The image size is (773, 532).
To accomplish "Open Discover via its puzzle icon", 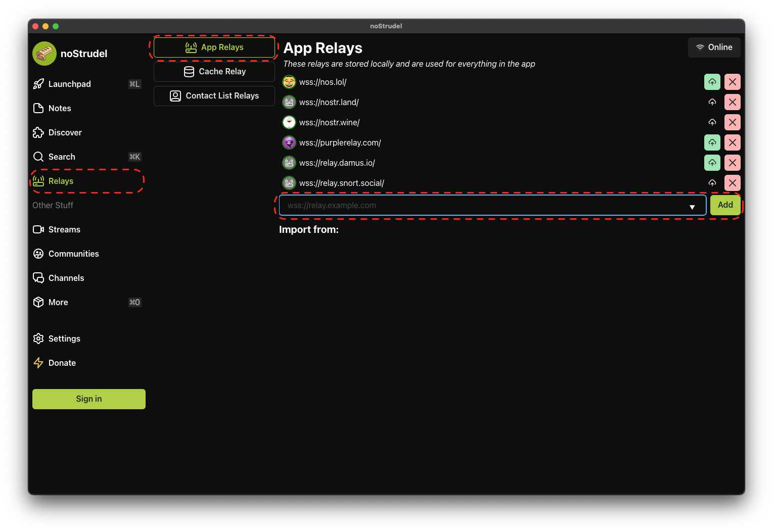I will click(38, 132).
